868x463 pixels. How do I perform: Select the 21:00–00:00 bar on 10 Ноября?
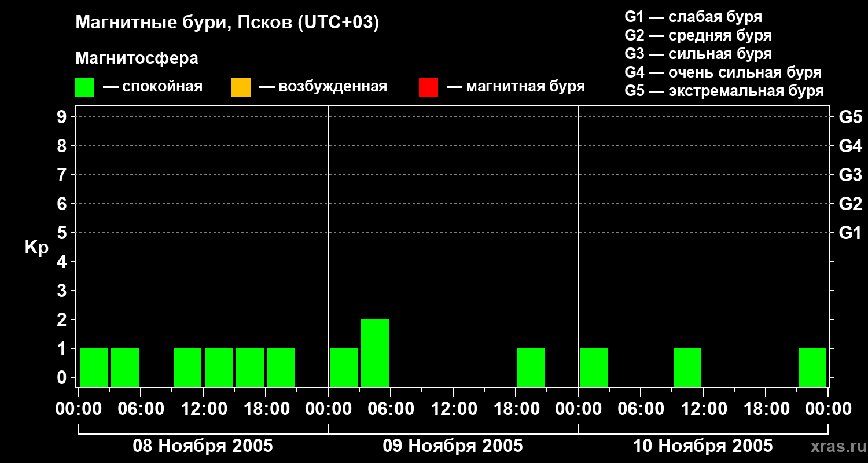(812, 367)
